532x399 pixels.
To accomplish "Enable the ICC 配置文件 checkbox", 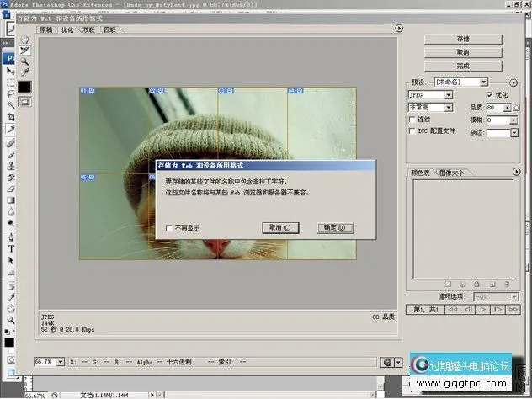I will pyautogui.click(x=412, y=131).
